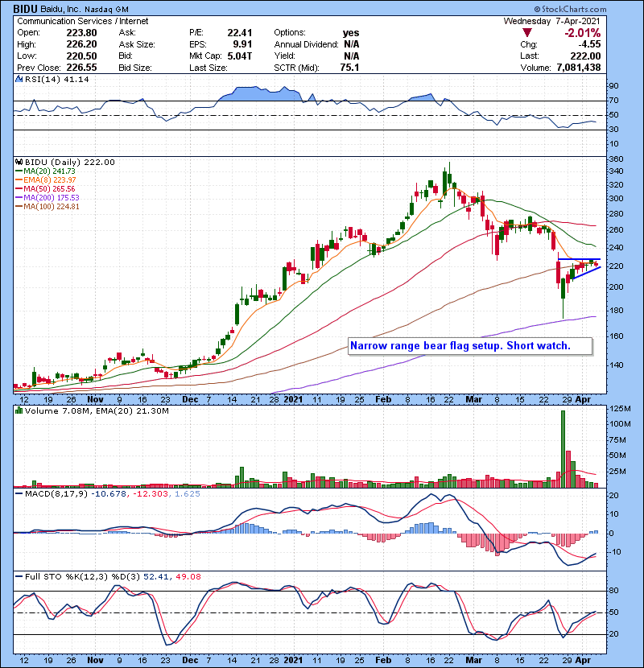Click the 'Volume 7.08M, EMA(20) 21.30M' label
Viewport: 644px width, 668px height.
pos(97,410)
